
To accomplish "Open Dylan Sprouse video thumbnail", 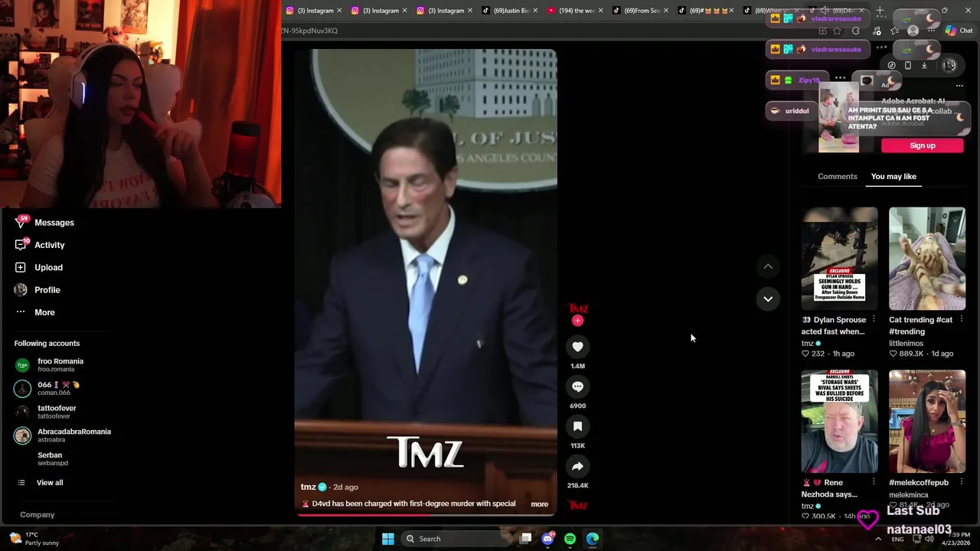I will coord(839,259).
